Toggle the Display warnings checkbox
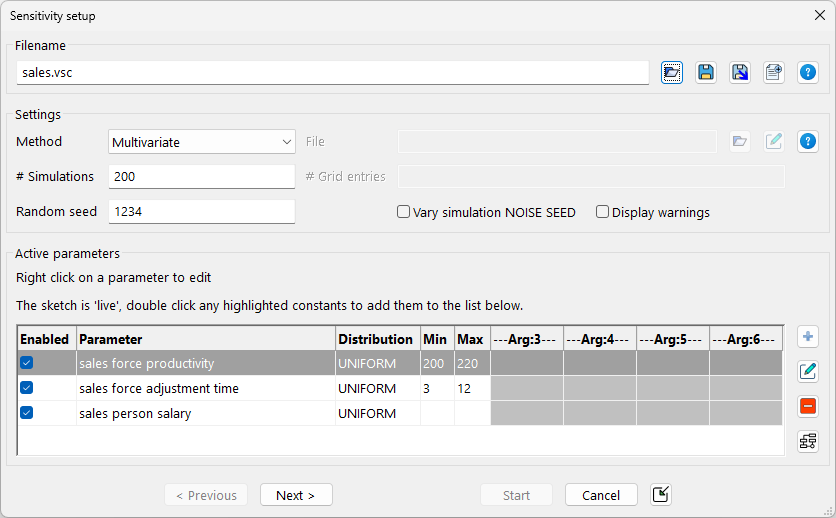Viewport: 836px width, 518px height. (x=603, y=212)
